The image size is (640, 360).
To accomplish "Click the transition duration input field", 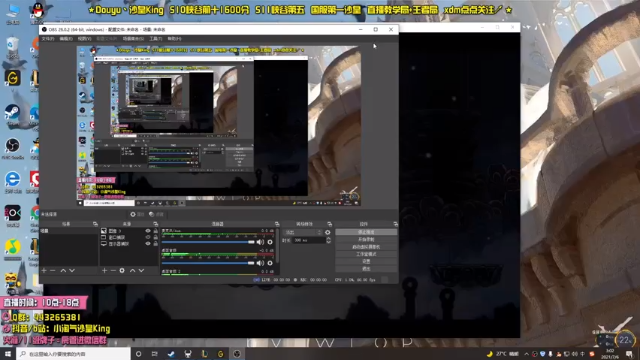I will tap(309, 240).
